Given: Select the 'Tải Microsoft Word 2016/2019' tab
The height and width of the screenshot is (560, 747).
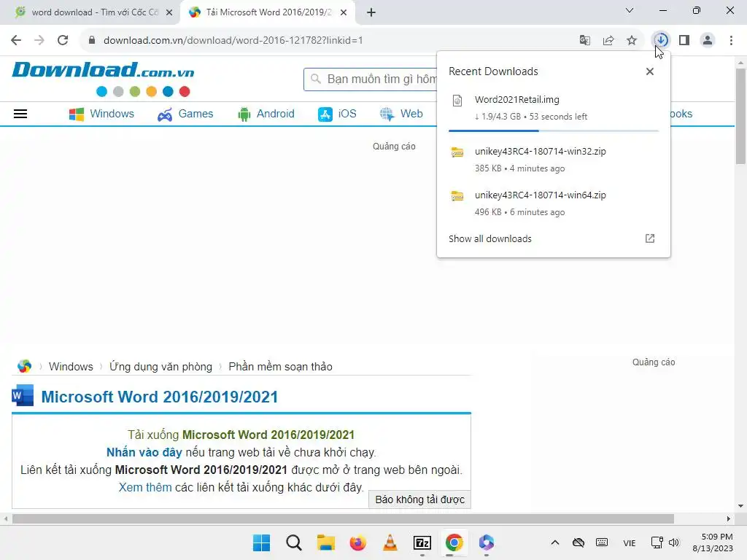Looking at the screenshot, I should point(268,12).
